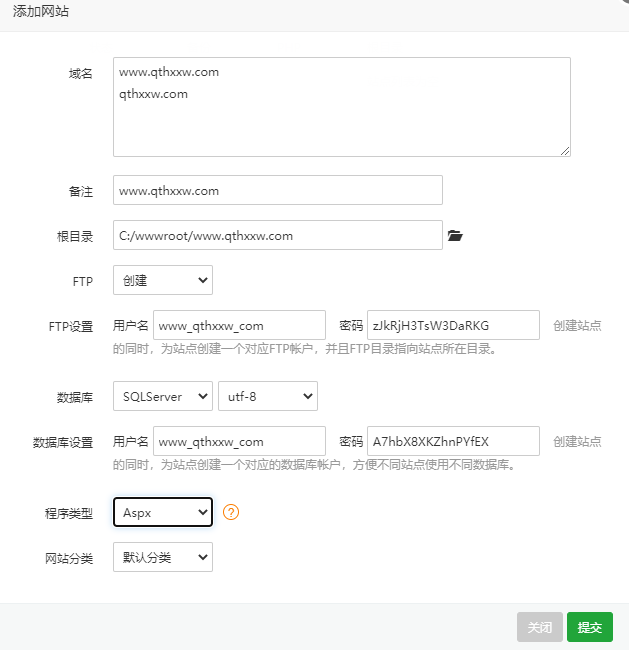Image resolution: width=629 pixels, height=650 pixels.
Task: Open the root directory folder browser icon
Action: tap(455, 236)
